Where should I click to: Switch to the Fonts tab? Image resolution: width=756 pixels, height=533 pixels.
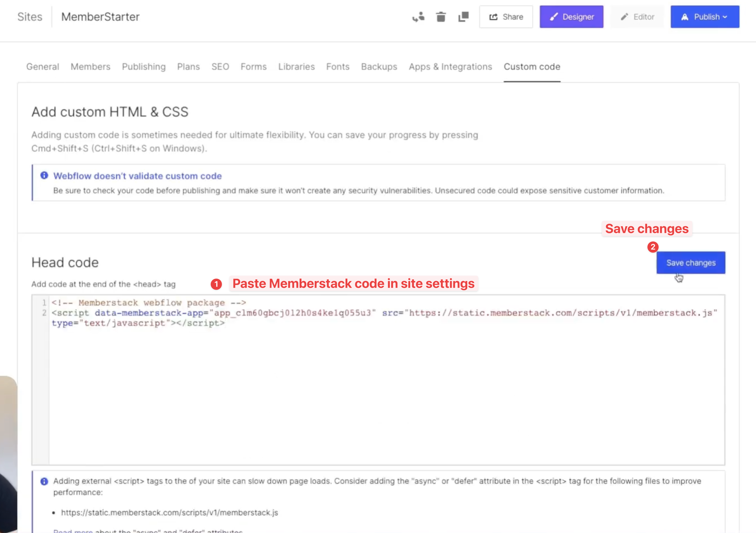coord(338,67)
